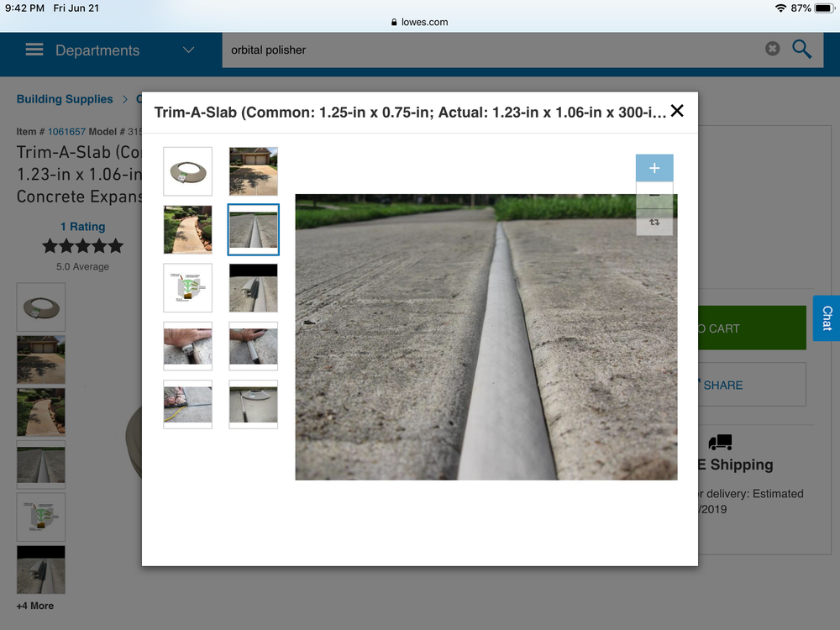Select the right hand-on-slab thumbnail in dialog

point(254,346)
